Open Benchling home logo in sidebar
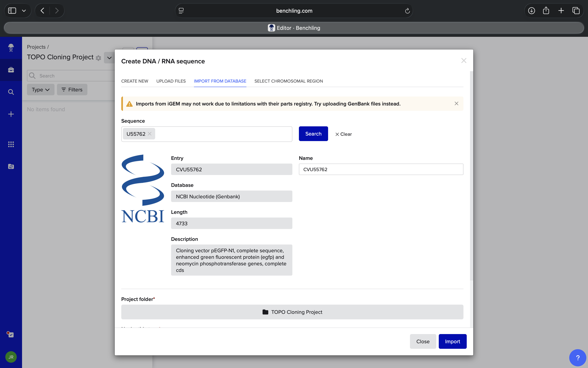The width and height of the screenshot is (588, 368). click(11, 48)
